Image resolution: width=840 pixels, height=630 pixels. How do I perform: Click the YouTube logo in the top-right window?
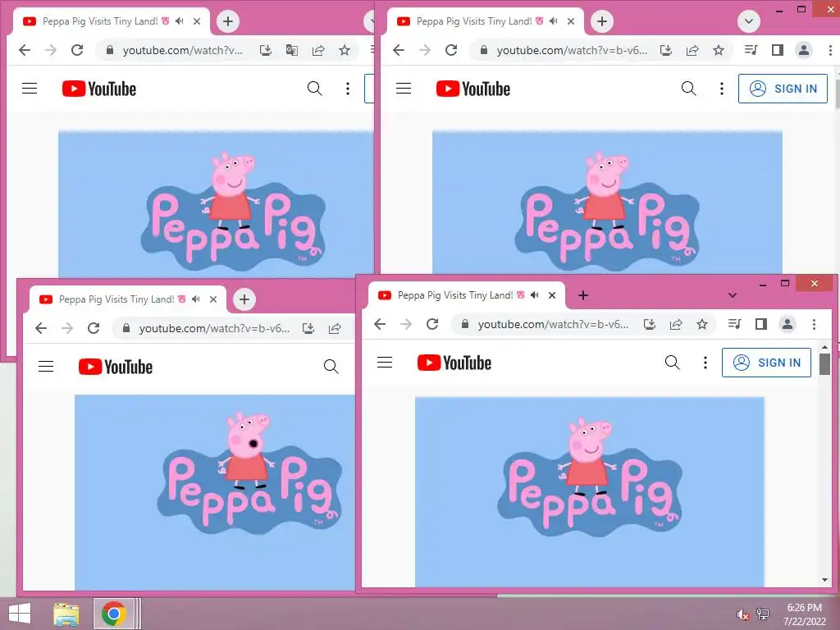point(473,89)
